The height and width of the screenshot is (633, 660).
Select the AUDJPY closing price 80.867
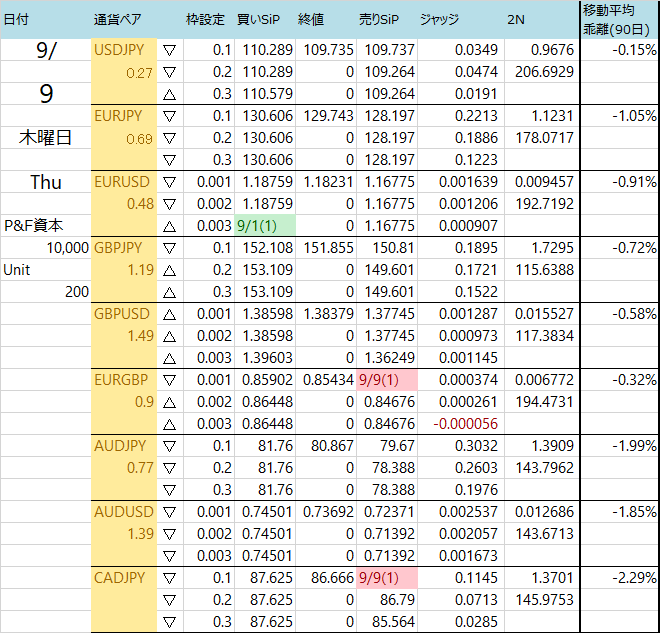point(332,446)
